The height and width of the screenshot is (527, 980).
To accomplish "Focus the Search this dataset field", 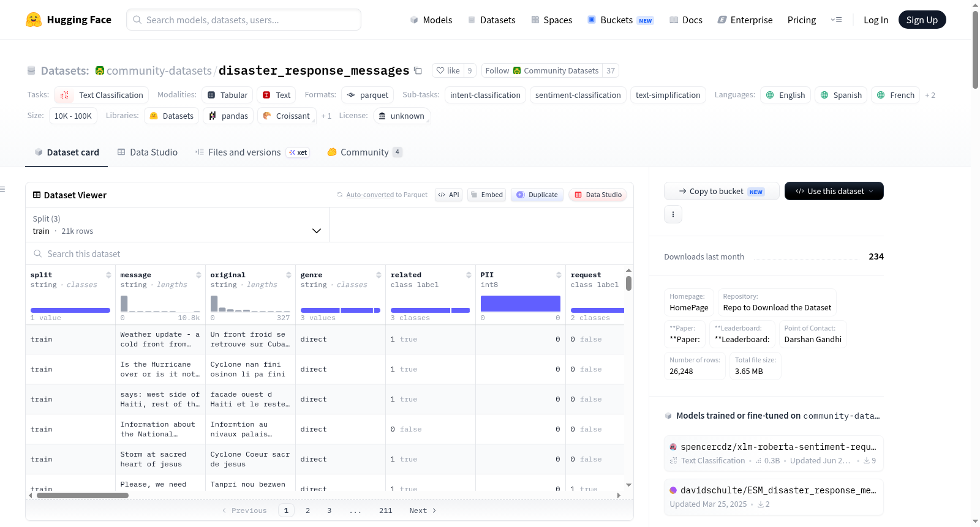I will (330, 253).
